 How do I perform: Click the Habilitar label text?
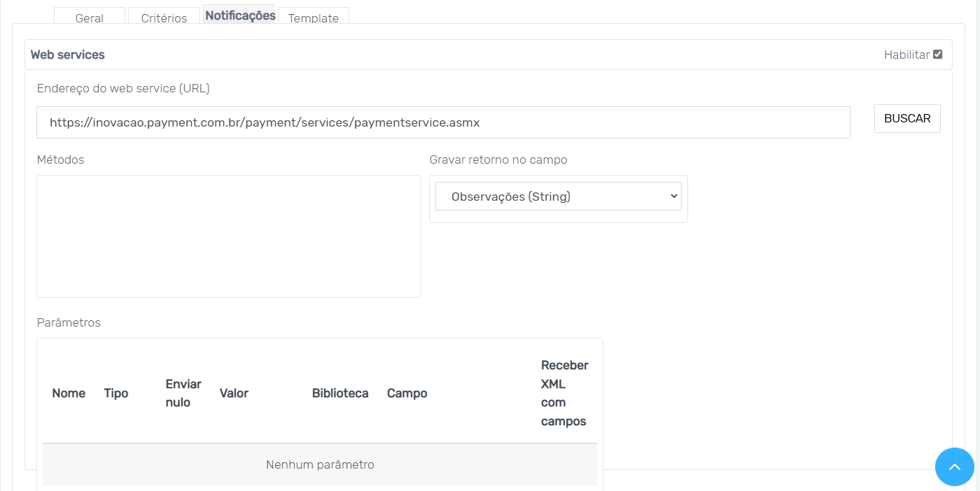[x=906, y=55]
